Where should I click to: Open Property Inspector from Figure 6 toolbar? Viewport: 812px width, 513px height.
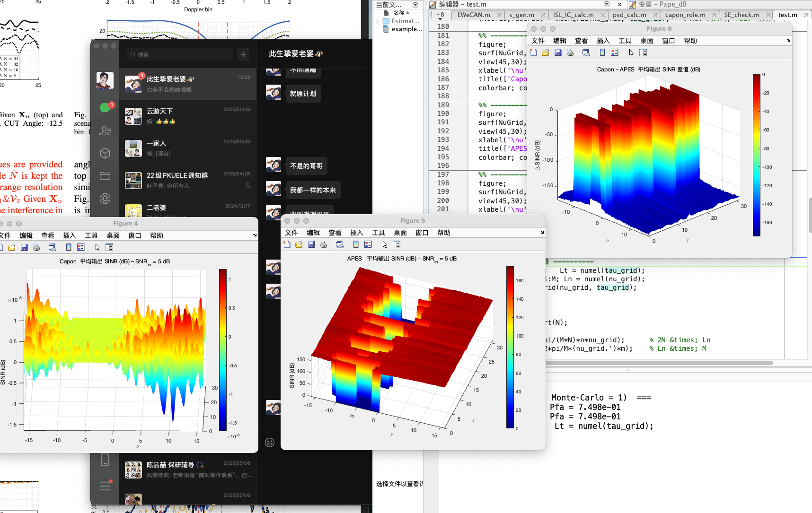click(643, 52)
